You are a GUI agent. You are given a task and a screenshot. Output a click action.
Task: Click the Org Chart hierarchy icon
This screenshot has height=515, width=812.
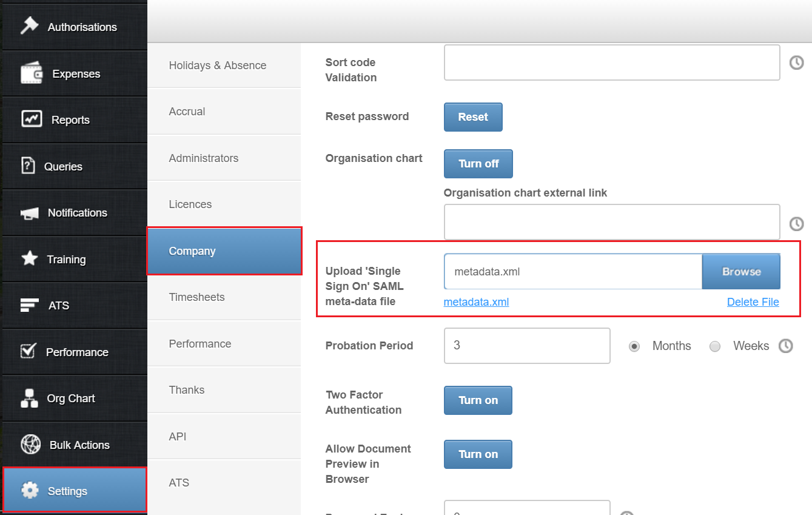point(29,399)
